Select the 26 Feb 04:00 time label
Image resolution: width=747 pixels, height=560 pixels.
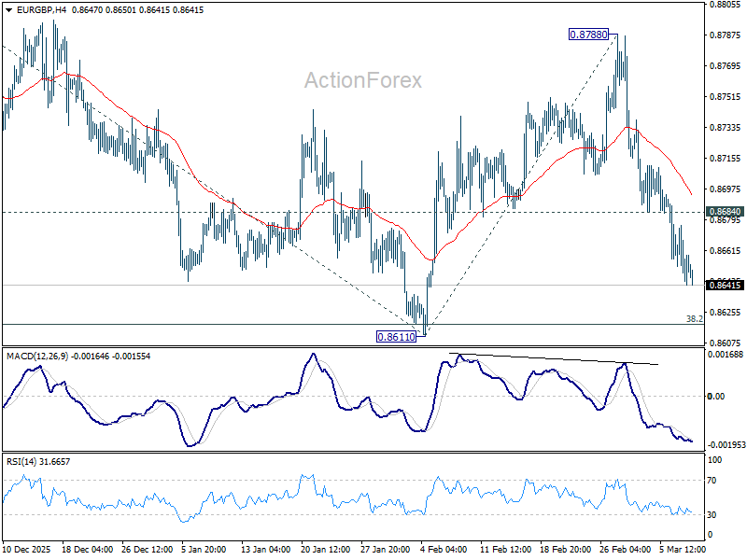pos(625,549)
